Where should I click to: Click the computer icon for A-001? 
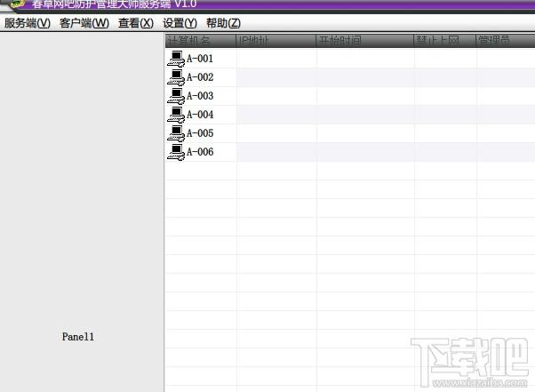coord(176,59)
